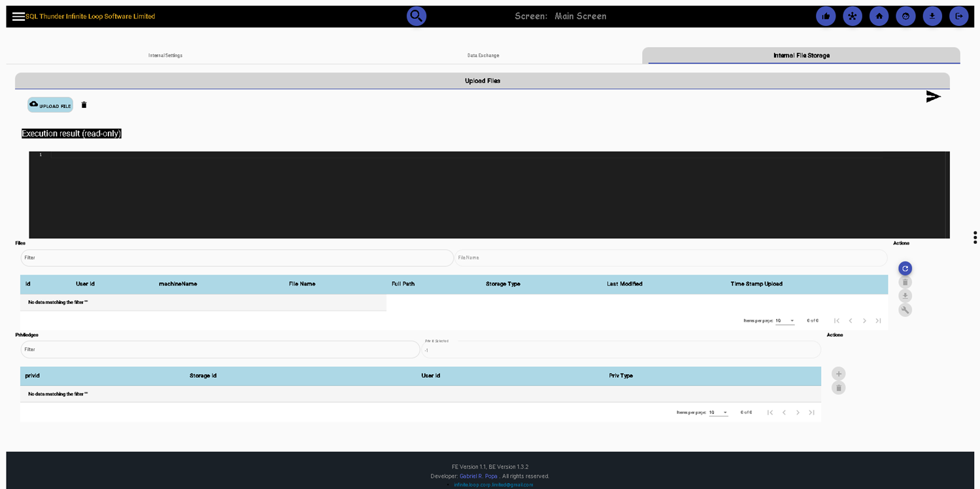This screenshot has height=489, width=980.
Task: Focus the Files Filter input
Action: [237, 258]
